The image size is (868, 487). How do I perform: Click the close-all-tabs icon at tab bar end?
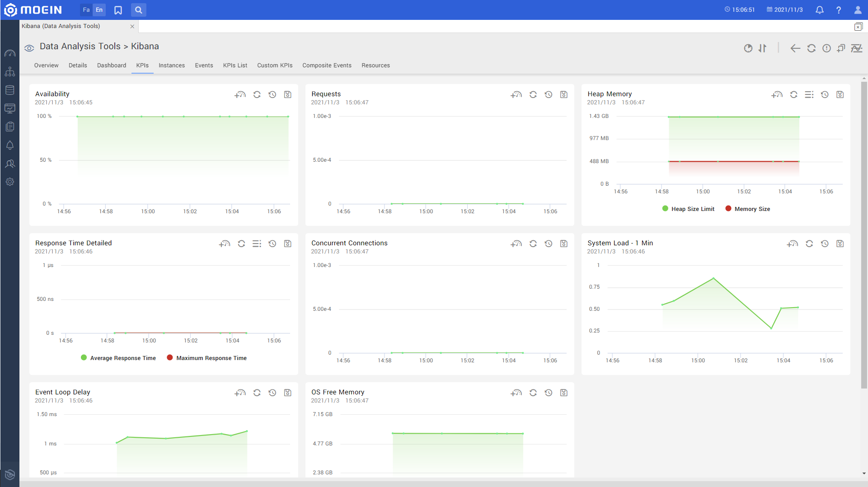click(x=858, y=27)
